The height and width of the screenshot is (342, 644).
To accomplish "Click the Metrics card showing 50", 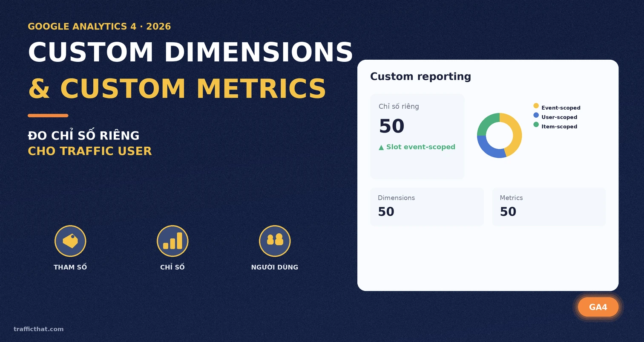I will pyautogui.click(x=549, y=207).
